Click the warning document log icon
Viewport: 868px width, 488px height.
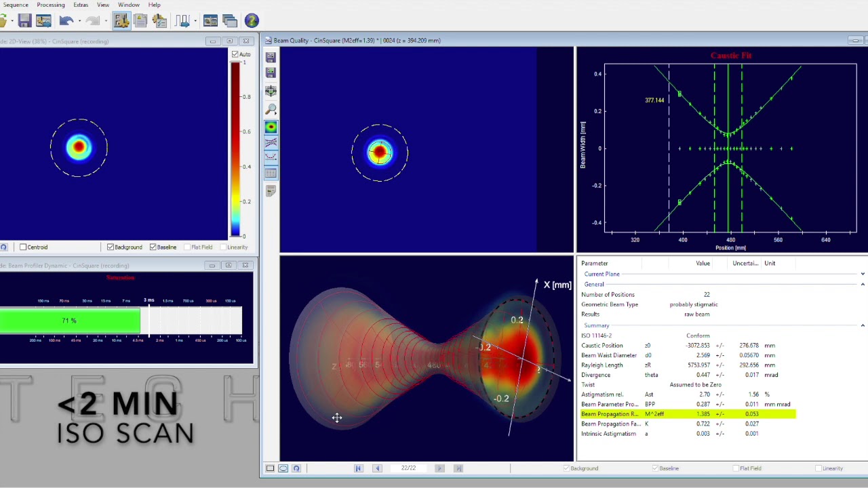(140, 21)
